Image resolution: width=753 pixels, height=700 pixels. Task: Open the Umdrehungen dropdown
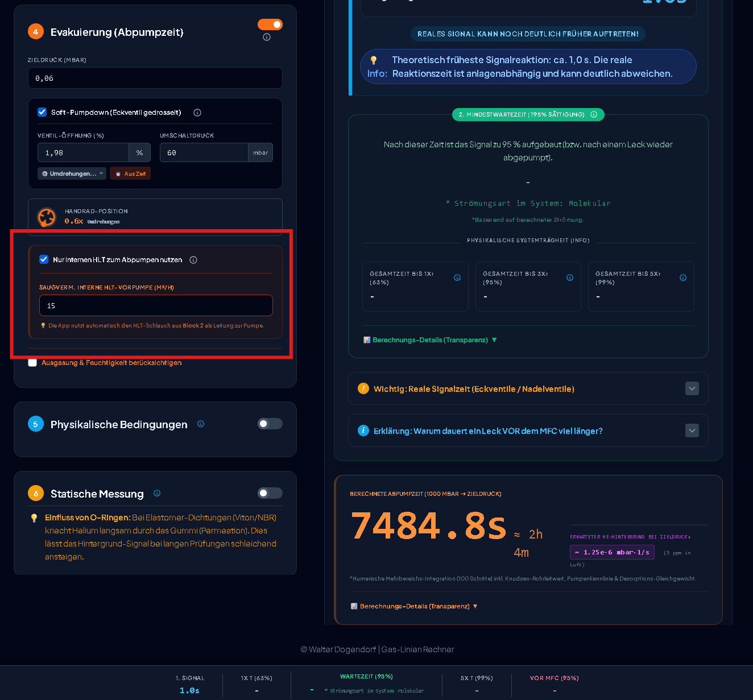pos(72,173)
